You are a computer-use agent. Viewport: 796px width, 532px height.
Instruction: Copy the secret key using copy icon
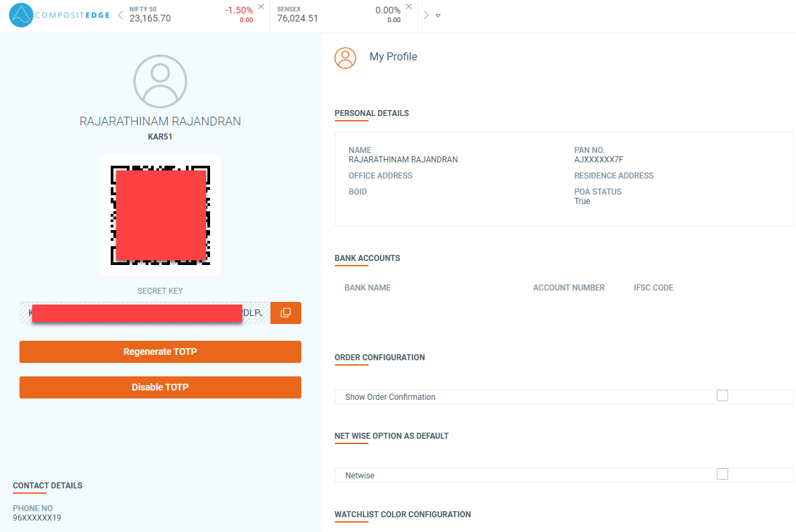point(285,313)
